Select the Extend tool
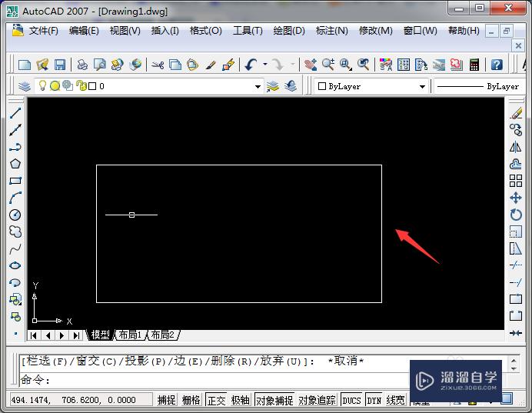This screenshot has height=413, width=532. coord(516,282)
